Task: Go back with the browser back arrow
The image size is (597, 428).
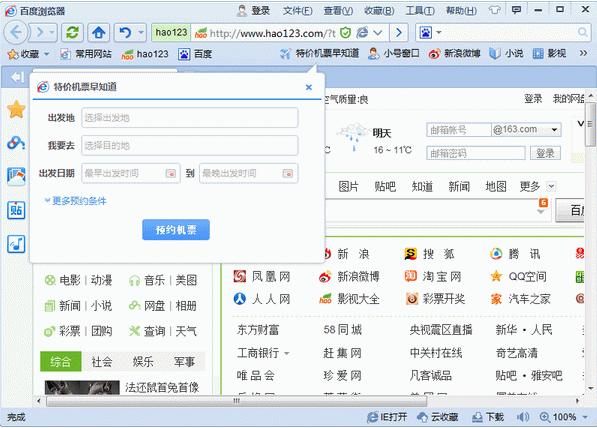Action: pos(16,32)
